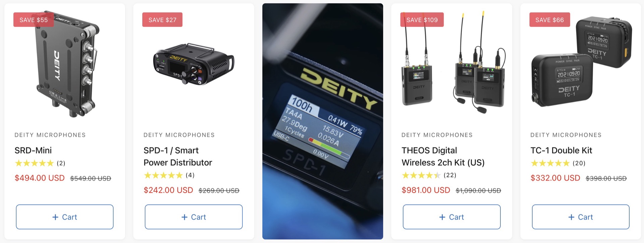Add TC-1 Double Kit to cart

click(581, 217)
